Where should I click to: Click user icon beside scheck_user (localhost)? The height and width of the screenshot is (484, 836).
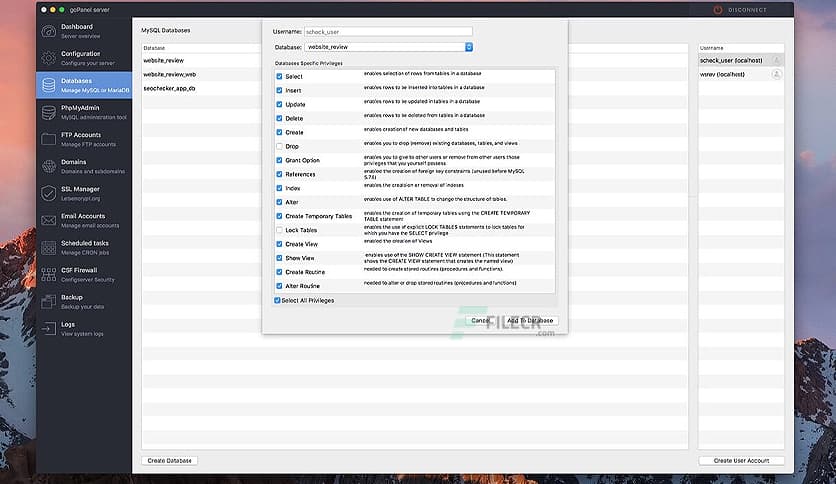(776, 60)
